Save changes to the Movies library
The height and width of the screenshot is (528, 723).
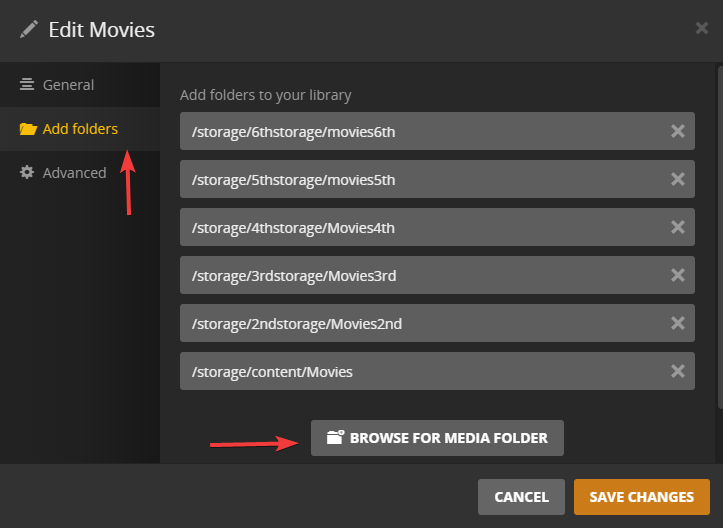pyautogui.click(x=641, y=497)
